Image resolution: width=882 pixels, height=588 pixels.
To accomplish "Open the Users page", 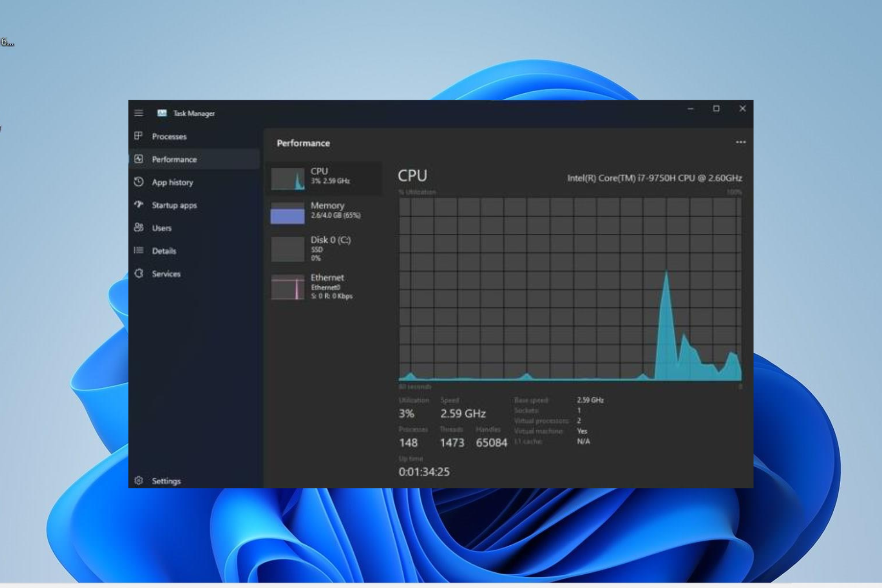I will [x=162, y=228].
